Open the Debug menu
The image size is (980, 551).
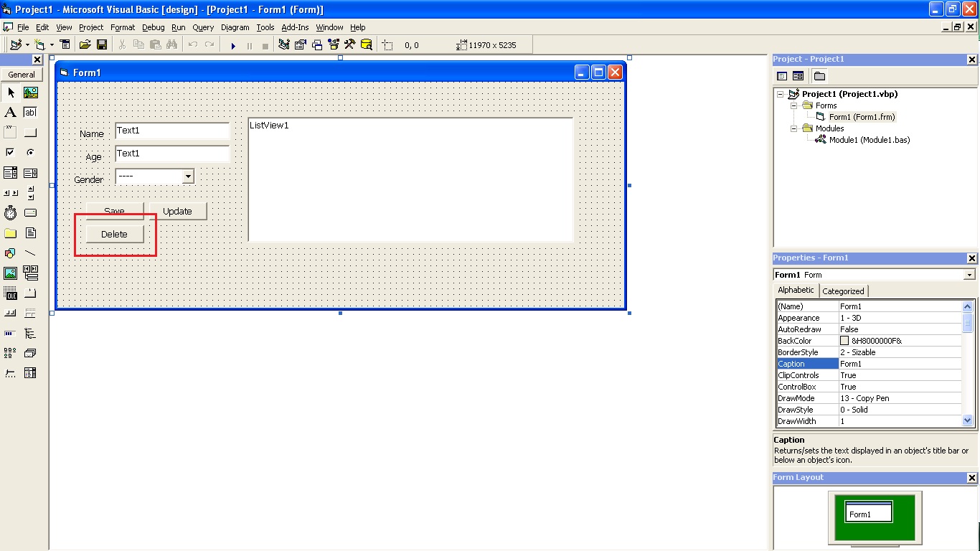coord(153,27)
